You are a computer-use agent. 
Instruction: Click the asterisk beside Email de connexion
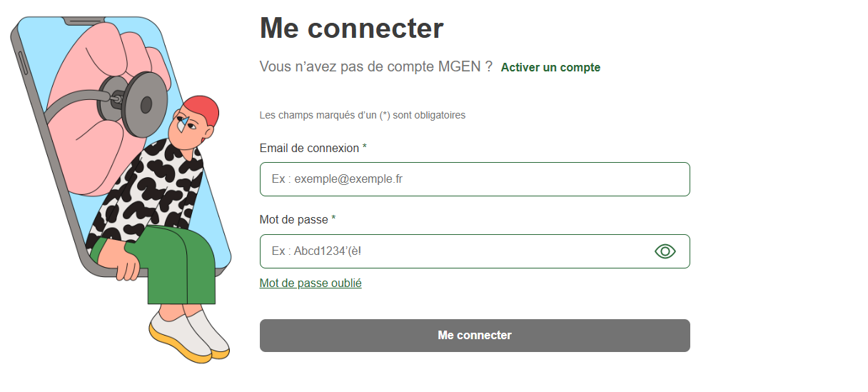point(365,147)
